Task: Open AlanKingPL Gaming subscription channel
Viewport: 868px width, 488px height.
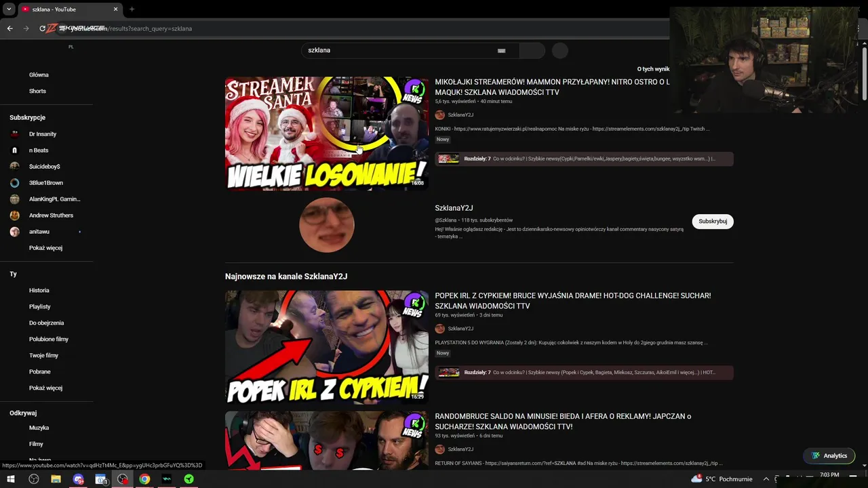Action: pyautogui.click(x=54, y=199)
